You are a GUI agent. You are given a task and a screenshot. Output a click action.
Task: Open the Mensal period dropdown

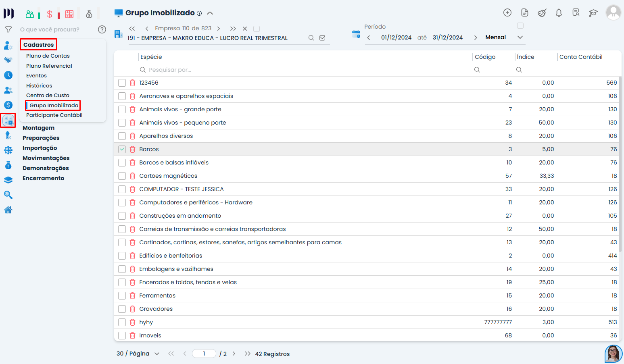[x=504, y=37]
